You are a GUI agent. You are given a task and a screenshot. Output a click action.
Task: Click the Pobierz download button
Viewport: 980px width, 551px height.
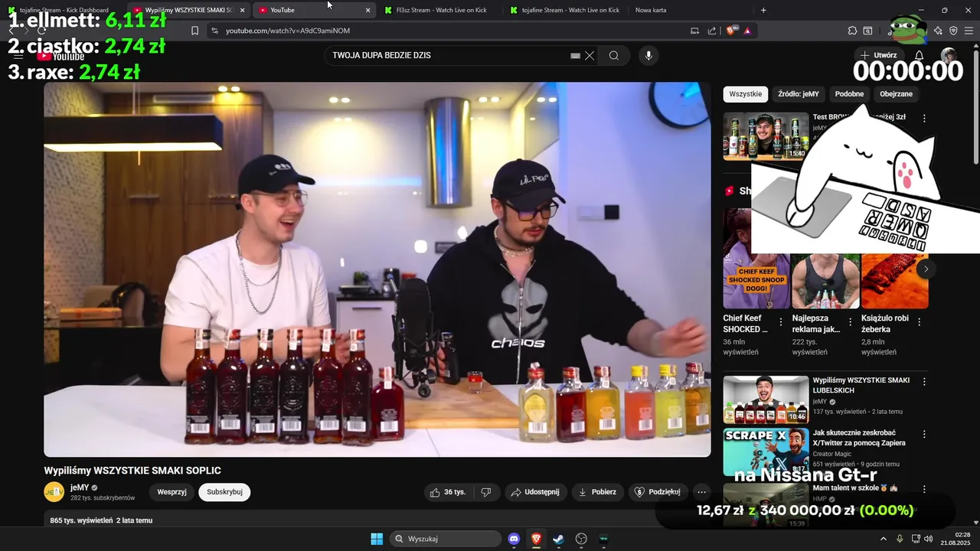597,492
